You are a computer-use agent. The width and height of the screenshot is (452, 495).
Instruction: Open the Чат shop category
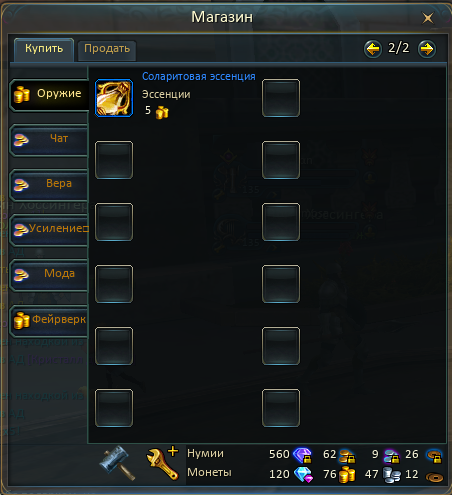(49, 140)
